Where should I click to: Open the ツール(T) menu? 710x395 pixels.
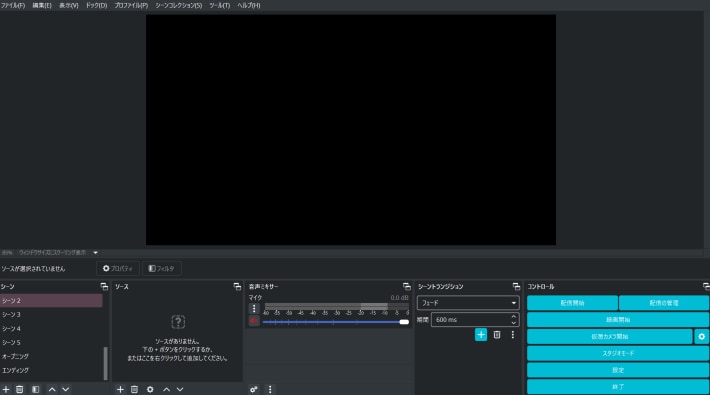pyautogui.click(x=220, y=5)
